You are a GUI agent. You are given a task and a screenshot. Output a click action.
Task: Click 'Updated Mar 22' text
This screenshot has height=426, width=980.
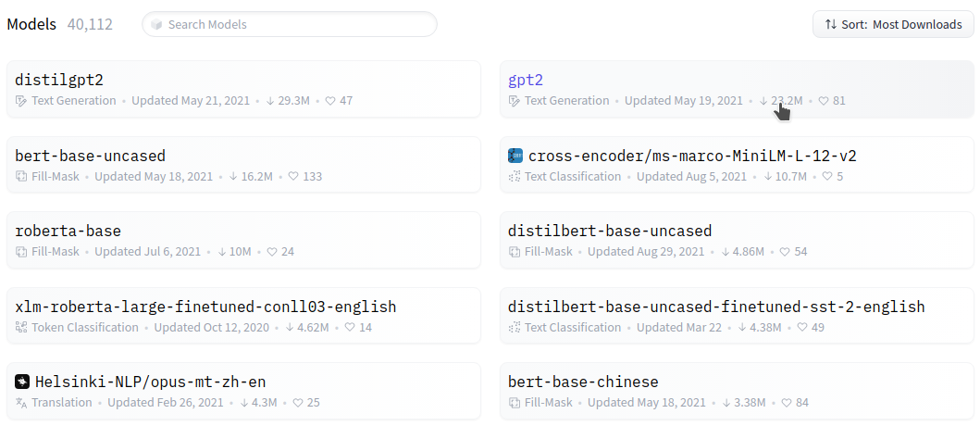[679, 327]
